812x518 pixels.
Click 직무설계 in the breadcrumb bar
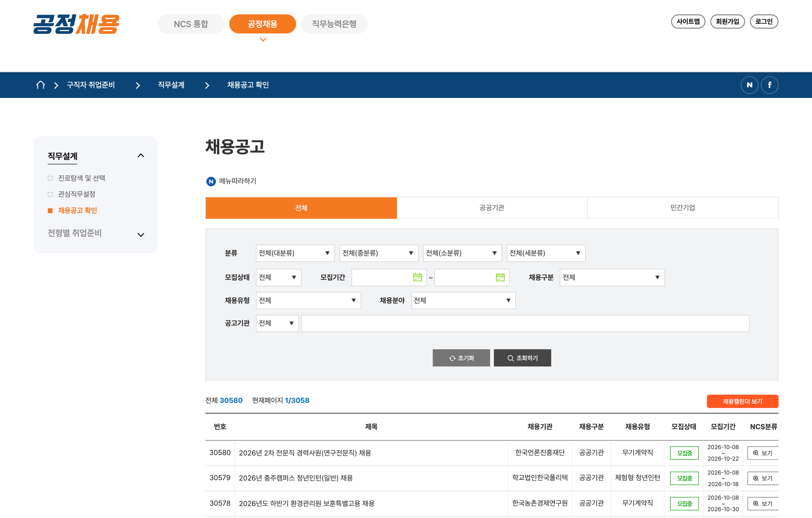pyautogui.click(x=171, y=85)
